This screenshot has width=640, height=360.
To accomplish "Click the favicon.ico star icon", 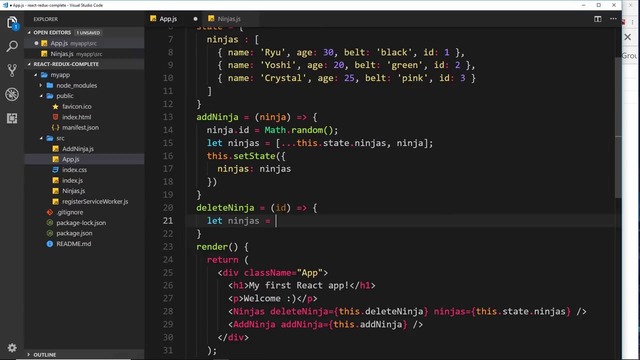I will (x=56, y=107).
